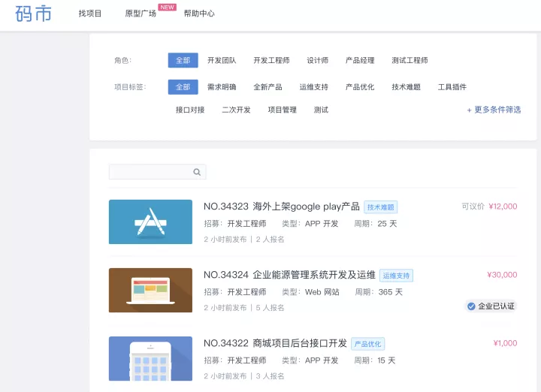Choose the 全新产品 project tag
The width and height of the screenshot is (541, 392).
tap(267, 87)
